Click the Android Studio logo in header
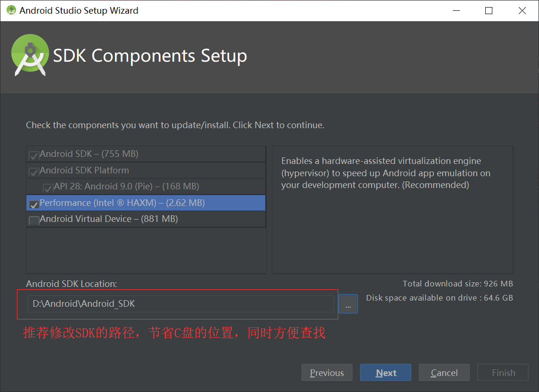The width and height of the screenshot is (539, 392). coord(30,55)
